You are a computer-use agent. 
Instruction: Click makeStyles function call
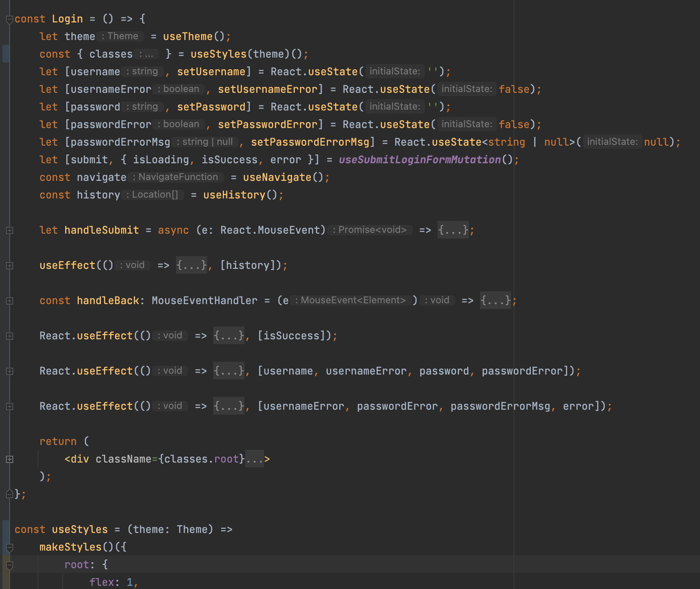click(x=70, y=547)
